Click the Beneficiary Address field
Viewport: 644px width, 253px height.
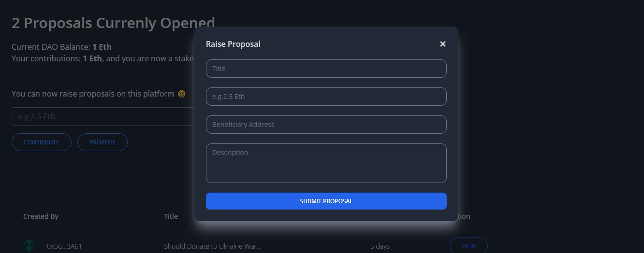(326, 125)
